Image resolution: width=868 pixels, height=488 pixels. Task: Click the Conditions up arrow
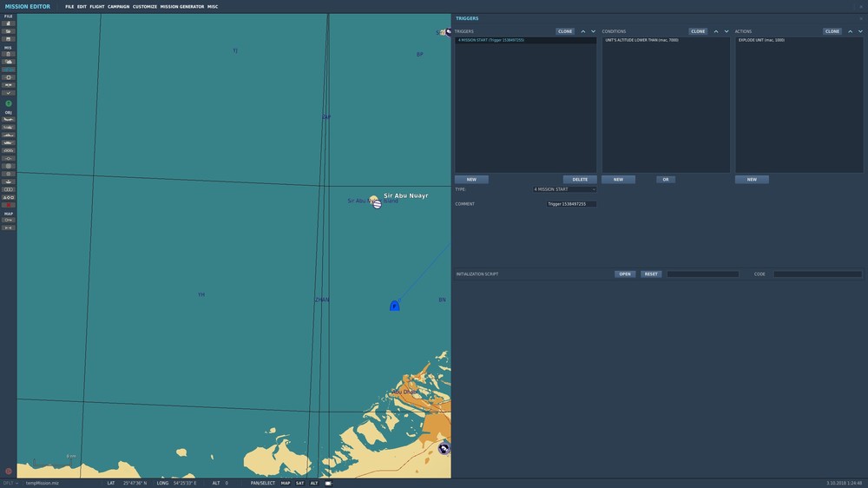pyautogui.click(x=716, y=31)
